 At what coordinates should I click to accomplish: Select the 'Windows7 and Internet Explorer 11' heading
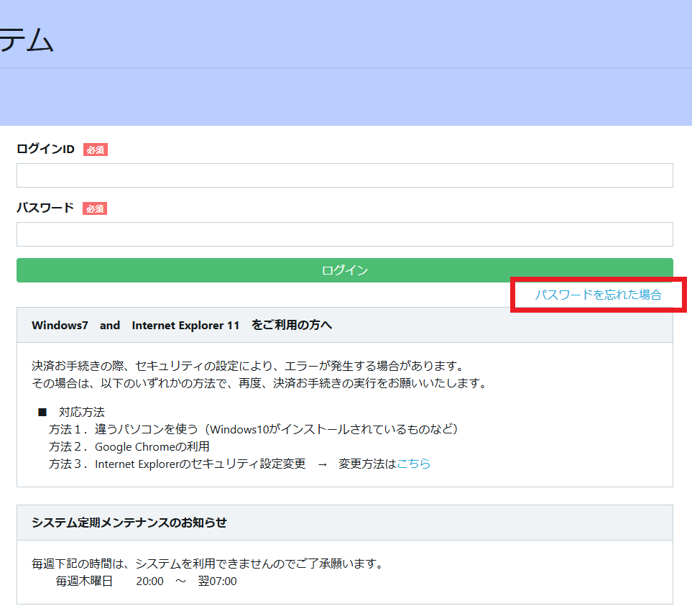click(181, 325)
